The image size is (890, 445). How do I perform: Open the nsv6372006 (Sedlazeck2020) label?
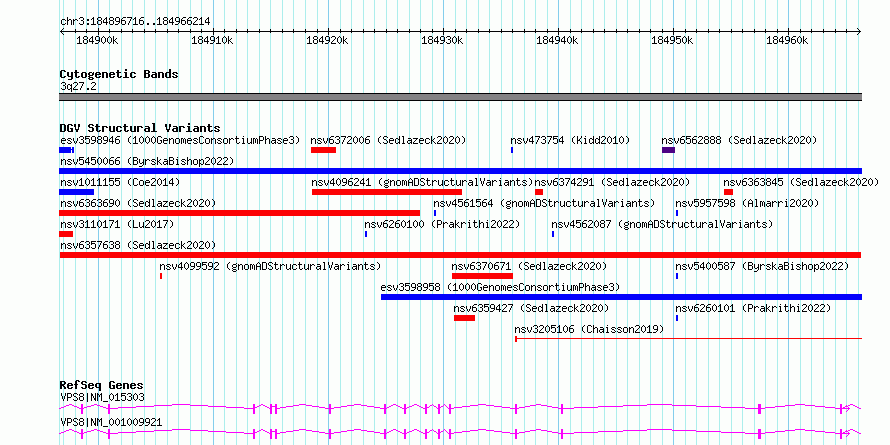tap(388, 140)
